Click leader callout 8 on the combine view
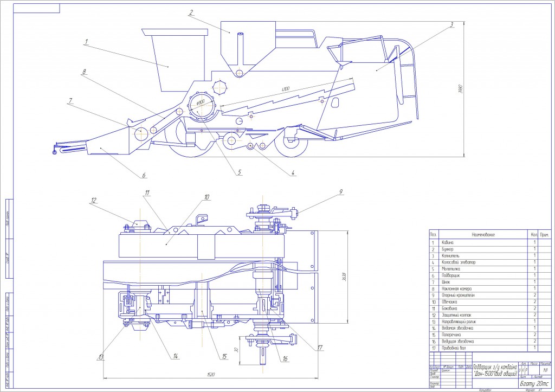Screen dimensions: 555x392 84,72
